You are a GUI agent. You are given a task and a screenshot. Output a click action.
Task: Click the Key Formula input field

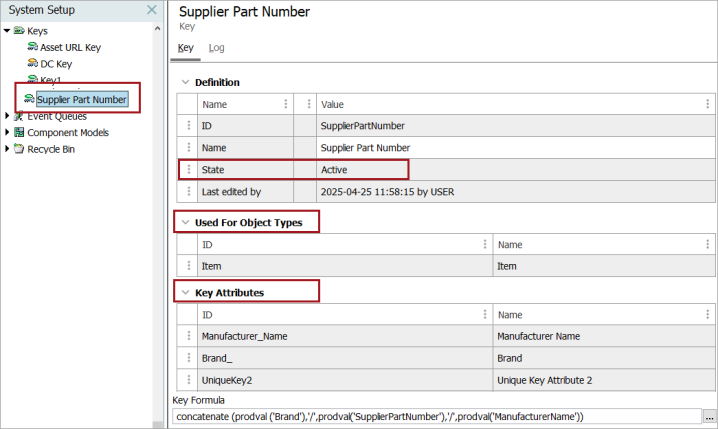(437, 417)
